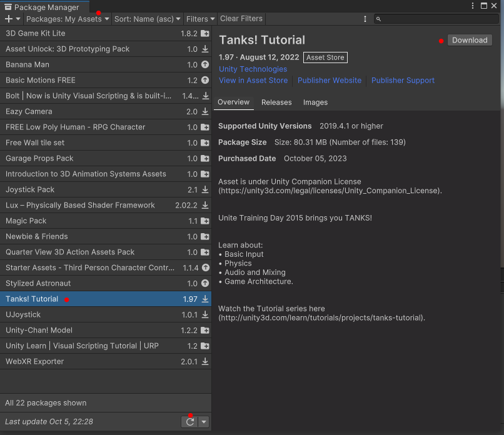Select Garage Props Pack row
This screenshot has height=435, width=504.
(x=106, y=158)
